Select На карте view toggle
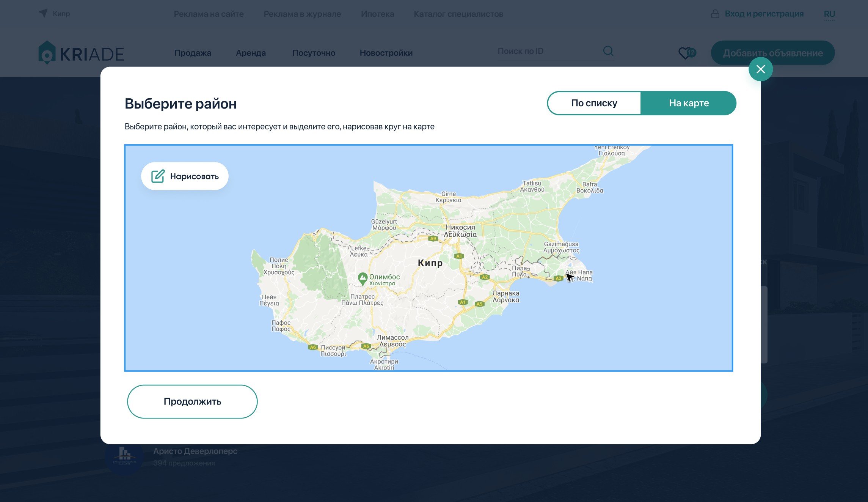Screen dimensions: 868x502 [x=688, y=103]
